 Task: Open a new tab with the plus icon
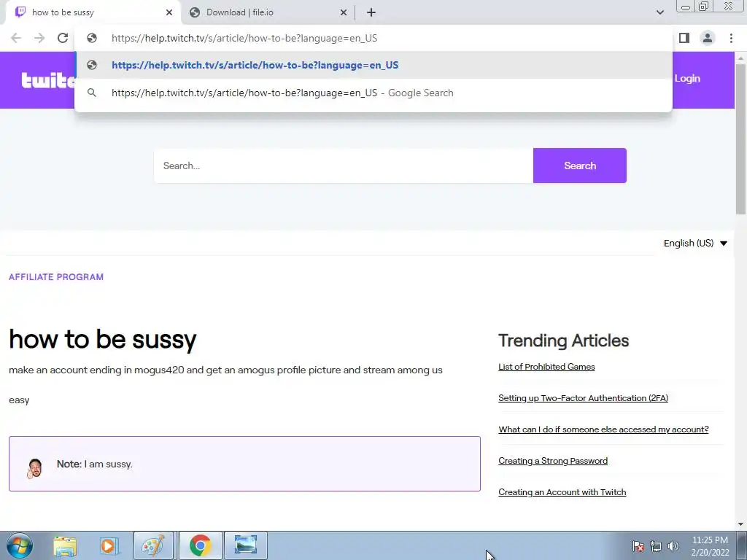pyautogui.click(x=371, y=12)
